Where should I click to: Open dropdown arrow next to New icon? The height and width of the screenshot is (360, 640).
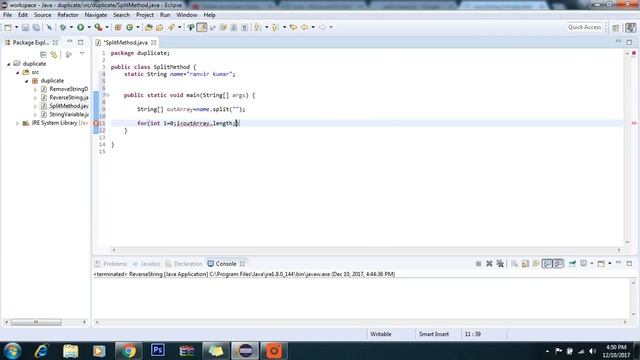[x=16, y=27]
